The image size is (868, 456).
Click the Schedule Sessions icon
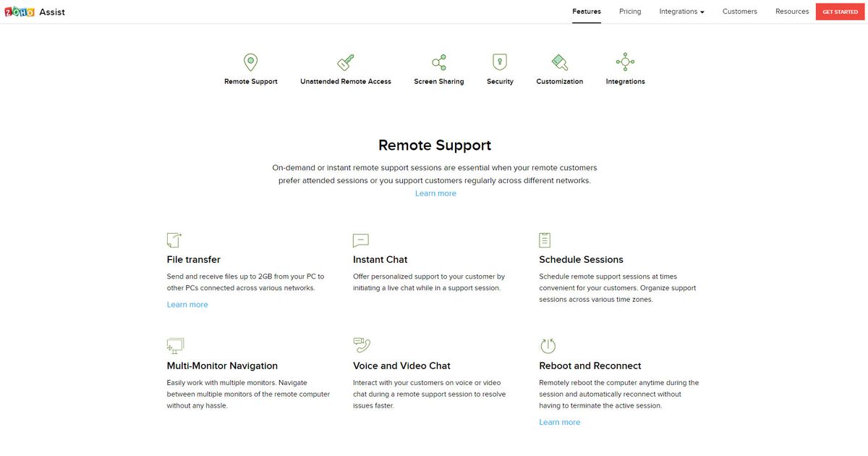(545, 239)
